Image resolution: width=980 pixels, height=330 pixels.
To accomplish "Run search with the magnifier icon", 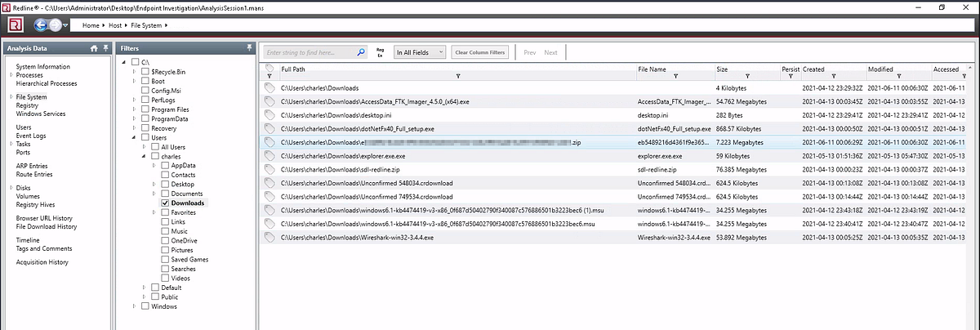I will pyautogui.click(x=361, y=52).
